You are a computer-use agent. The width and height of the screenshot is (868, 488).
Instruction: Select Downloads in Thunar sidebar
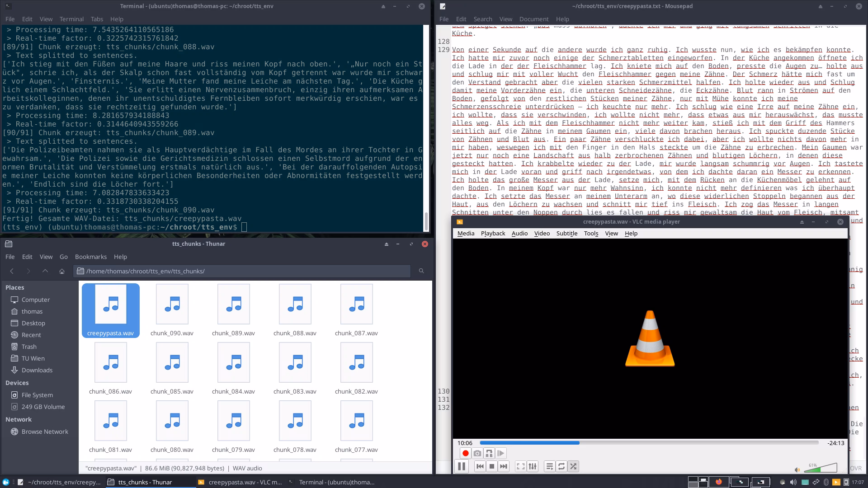[37, 370]
